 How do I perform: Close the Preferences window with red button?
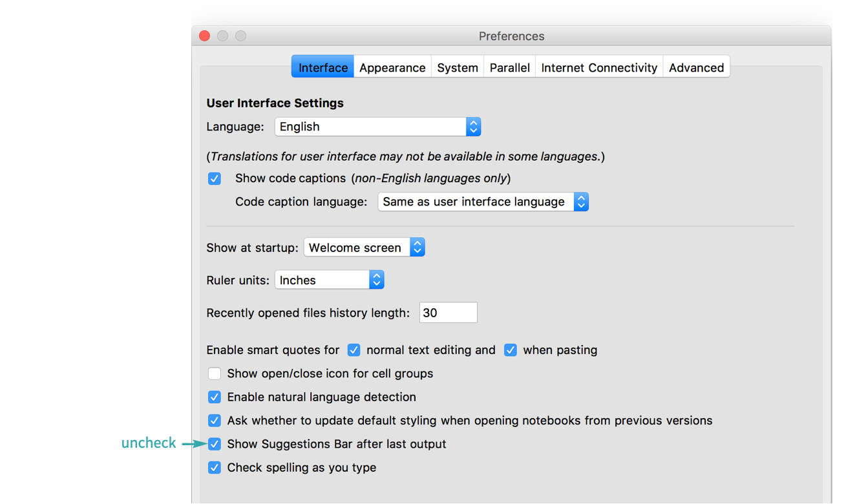pos(204,36)
